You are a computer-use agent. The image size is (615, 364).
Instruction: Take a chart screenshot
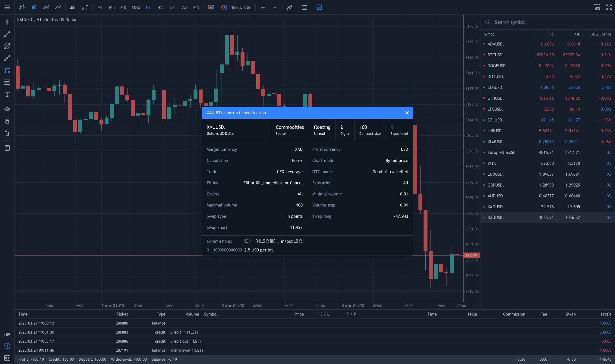[597, 7]
